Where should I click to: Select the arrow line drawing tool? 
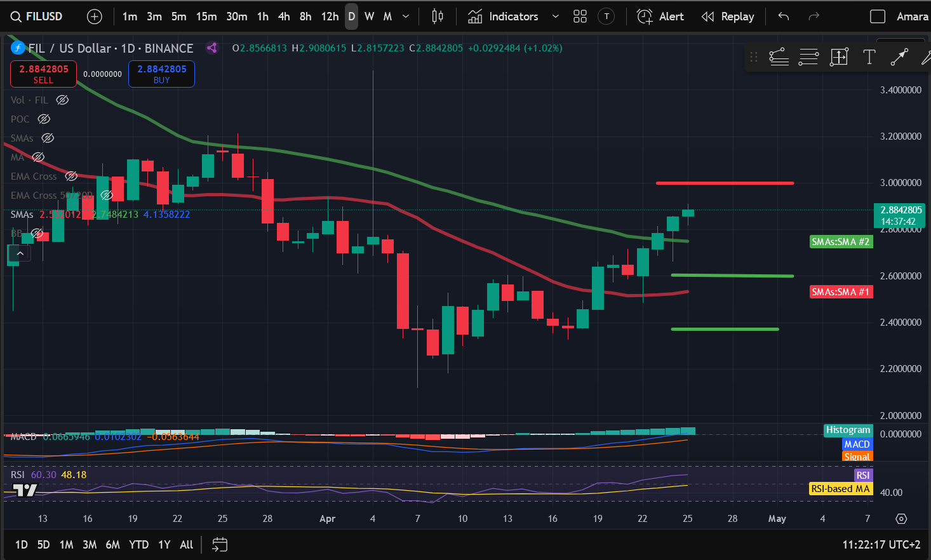899,57
